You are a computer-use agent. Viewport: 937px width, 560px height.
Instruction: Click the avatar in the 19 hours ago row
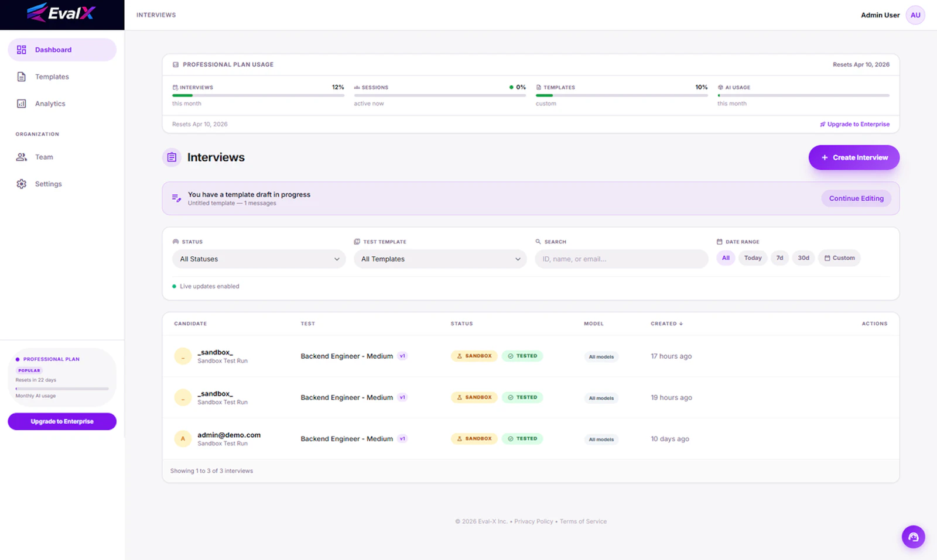pos(183,398)
